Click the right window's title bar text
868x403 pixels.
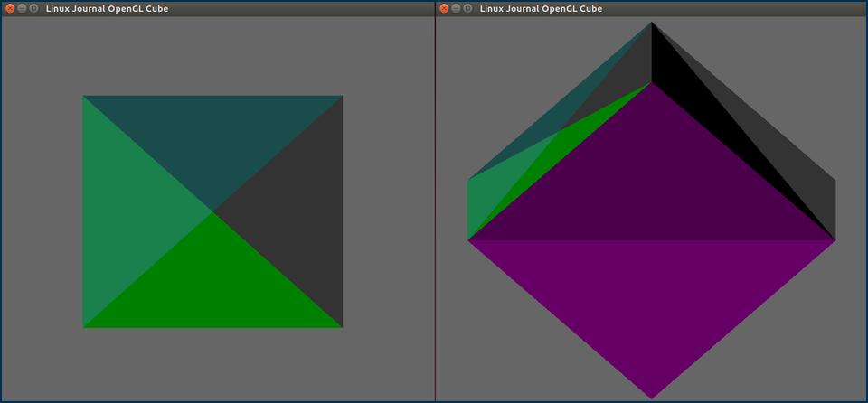(541, 8)
